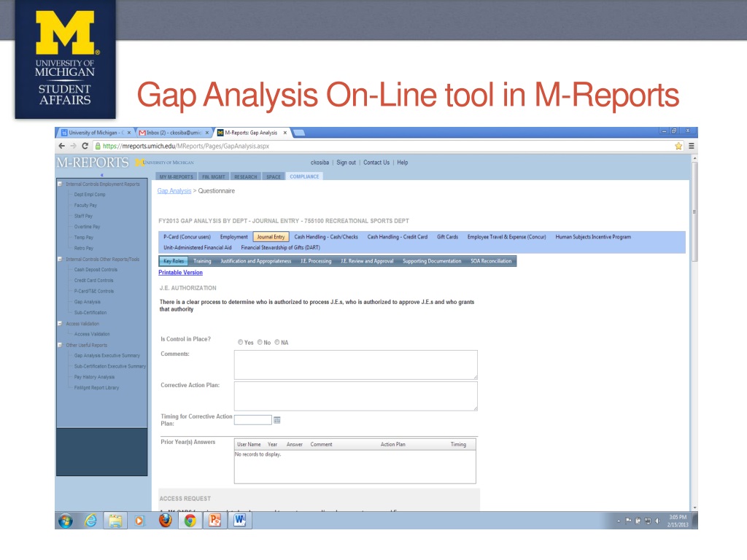747x560 pixels.
Task: Collapse the Other Useful Reports group
Action: 60,345
